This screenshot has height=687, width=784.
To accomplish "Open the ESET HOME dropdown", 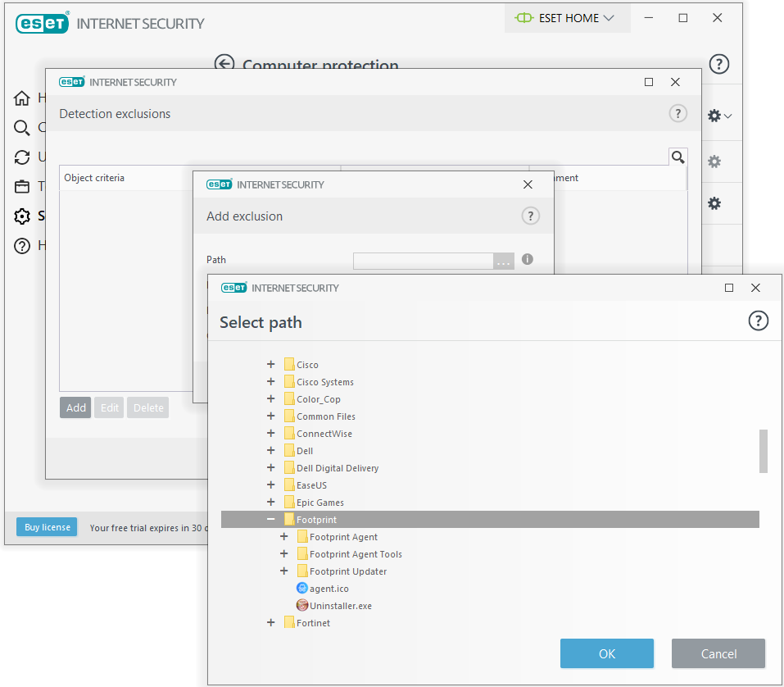I will pos(567,18).
